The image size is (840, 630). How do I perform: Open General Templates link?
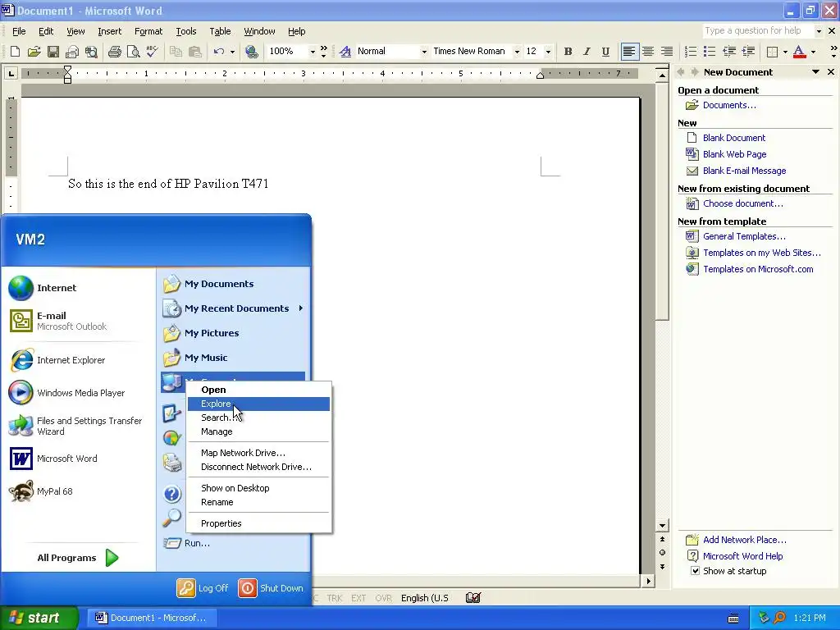coord(744,236)
